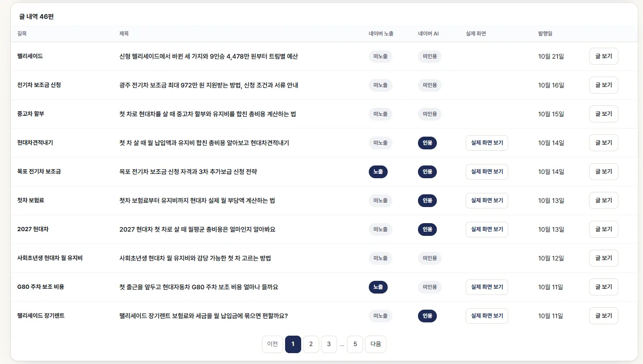This screenshot has width=643, height=364.
Task: Click the 네이버 노출 column header
Action: (x=381, y=34)
